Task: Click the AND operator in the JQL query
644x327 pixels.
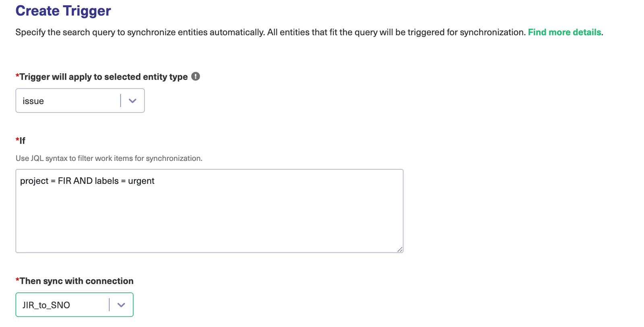Action: [83, 181]
